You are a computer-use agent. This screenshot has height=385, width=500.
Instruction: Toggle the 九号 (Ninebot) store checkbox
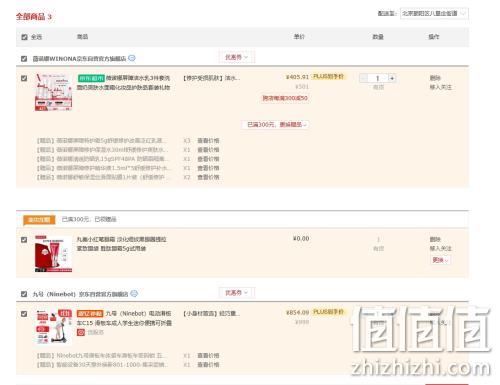24,294
